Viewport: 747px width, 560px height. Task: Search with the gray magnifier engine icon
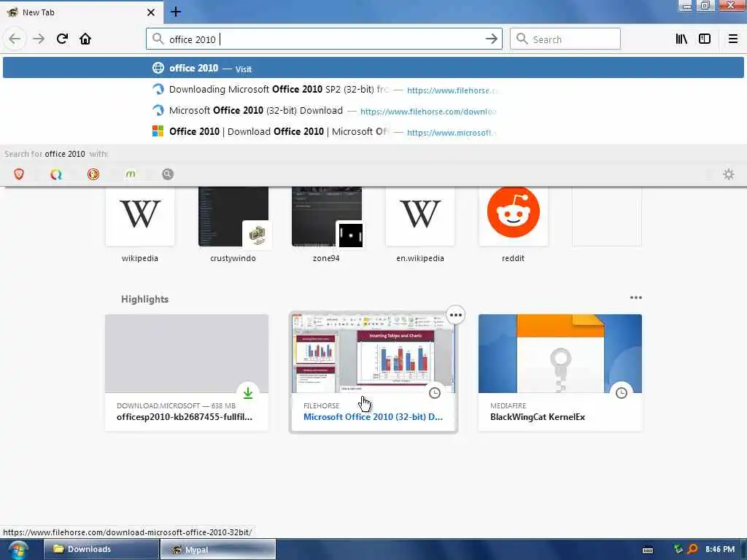tap(168, 174)
